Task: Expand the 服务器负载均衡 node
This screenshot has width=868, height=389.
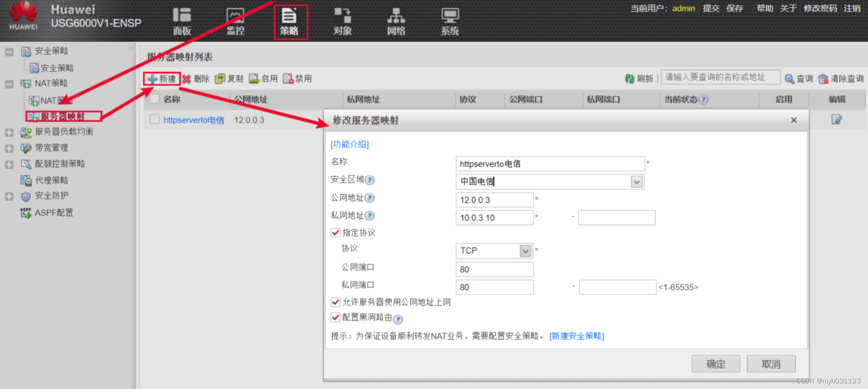Action: 9,133
